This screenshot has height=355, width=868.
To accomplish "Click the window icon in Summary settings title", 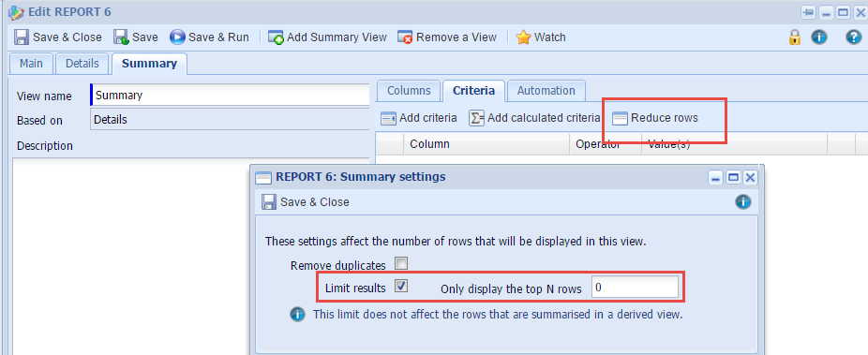I will [x=263, y=177].
